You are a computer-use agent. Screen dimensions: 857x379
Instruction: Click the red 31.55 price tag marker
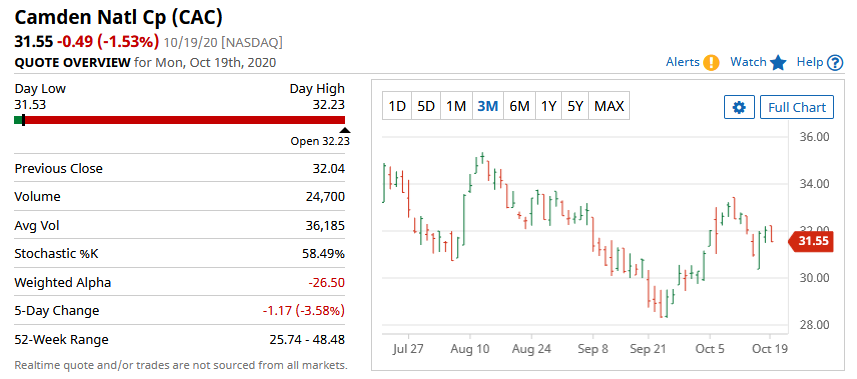(x=810, y=241)
